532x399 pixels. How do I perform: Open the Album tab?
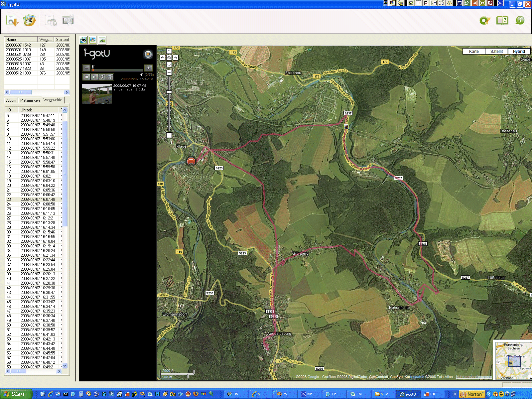pyautogui.click(x=11, y=100)
